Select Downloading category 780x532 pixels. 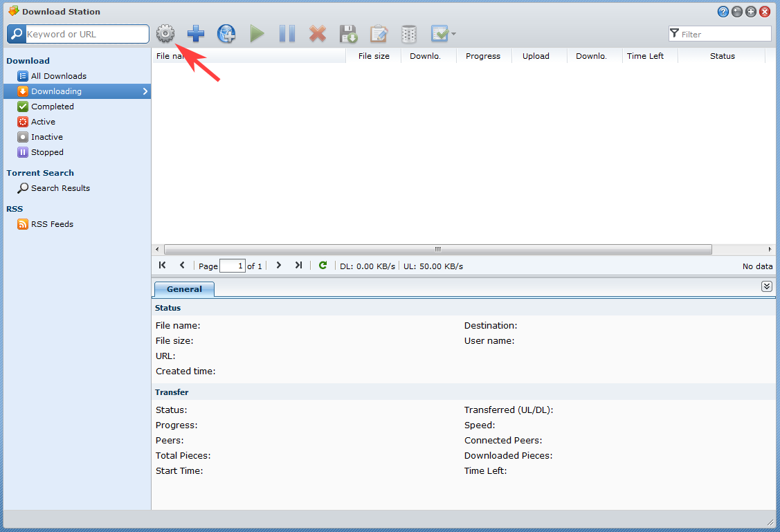[77, 91]
